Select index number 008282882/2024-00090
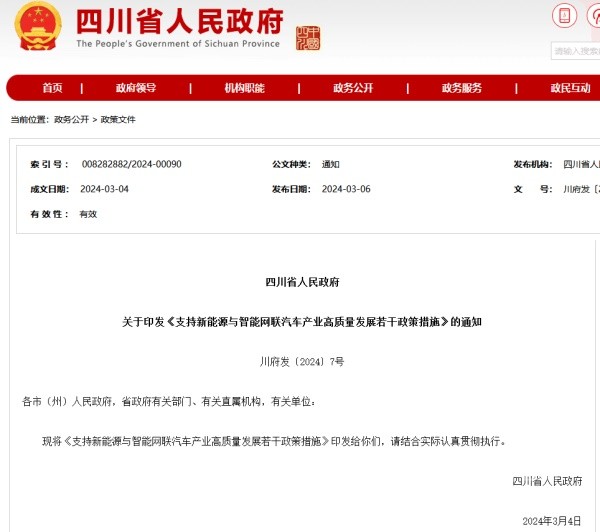Image resolution: width=600 pixels, height=532 pixels. [x=132, y=164]
